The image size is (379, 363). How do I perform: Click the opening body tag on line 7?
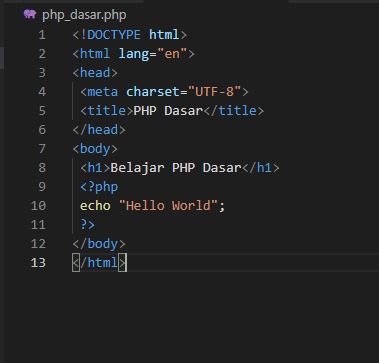click(95, 149)
